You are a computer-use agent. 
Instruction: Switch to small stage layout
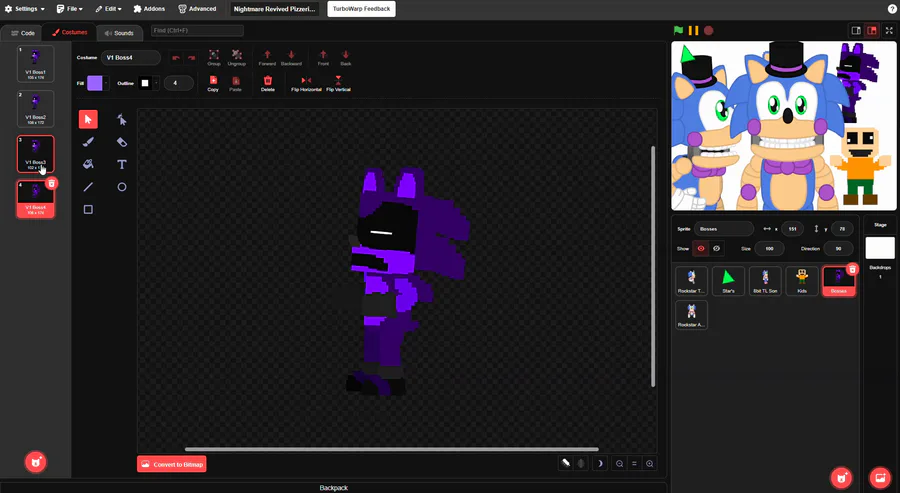click(856, 30)
